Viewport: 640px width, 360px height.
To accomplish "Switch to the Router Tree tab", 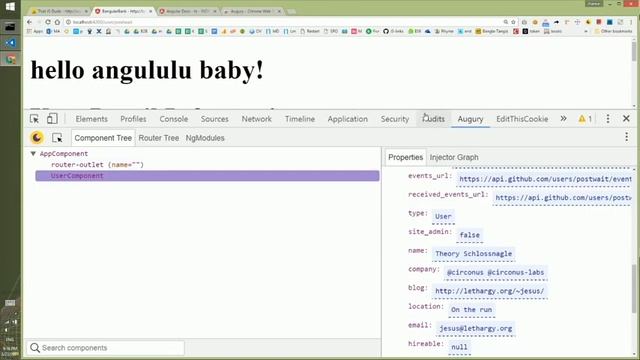I will point(159,138).
